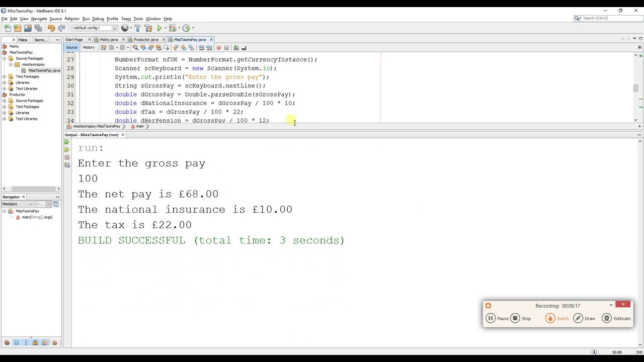Click the Webcam button in recorder

tap(616, 318)
